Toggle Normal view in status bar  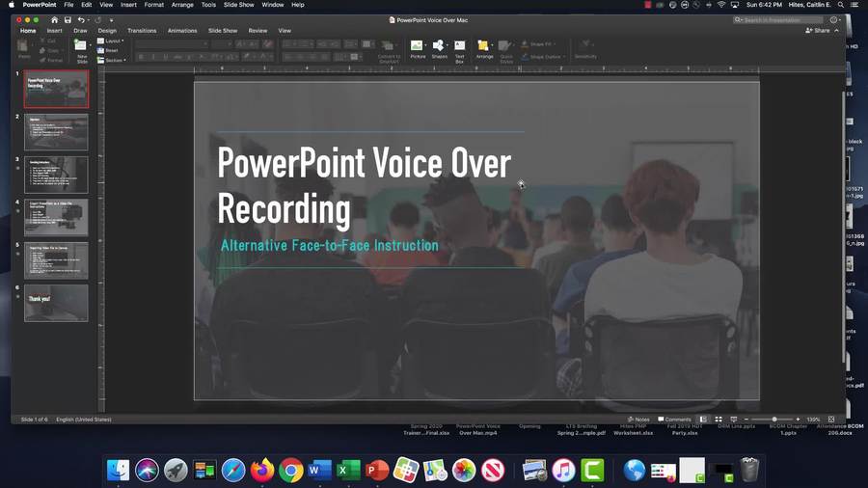(x=703, y=420)
